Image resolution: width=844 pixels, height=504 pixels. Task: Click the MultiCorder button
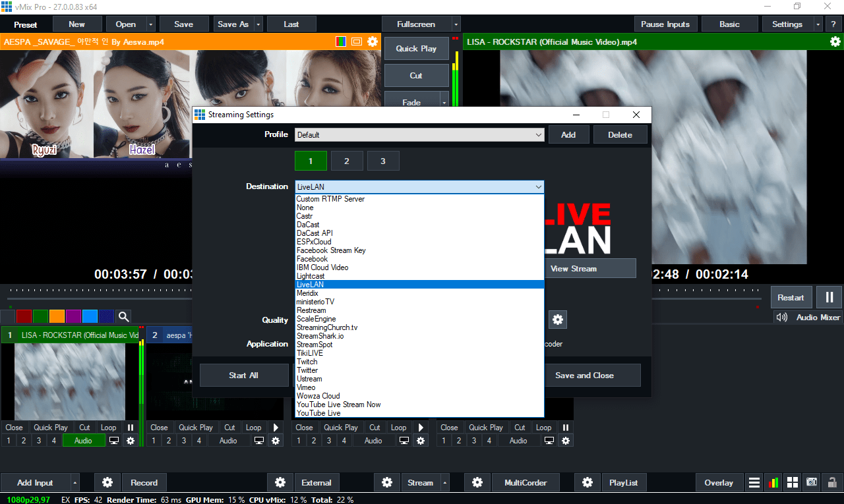526,482
